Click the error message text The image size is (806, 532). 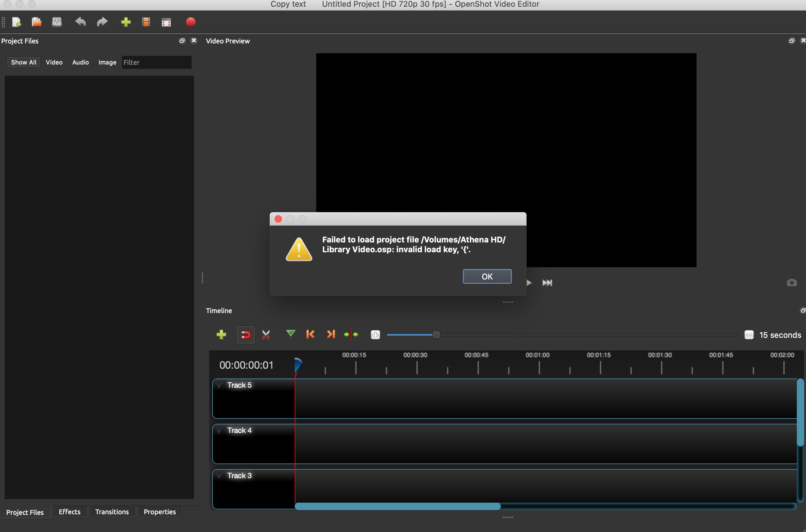(x=413, y=244)
